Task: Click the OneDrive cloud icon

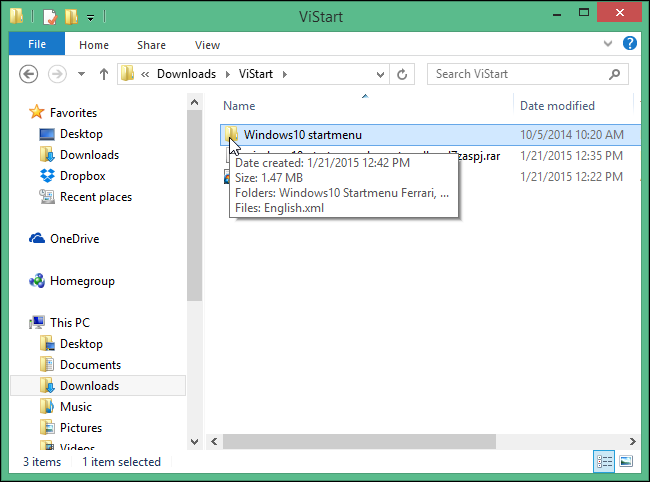Action: coord(37,238)
